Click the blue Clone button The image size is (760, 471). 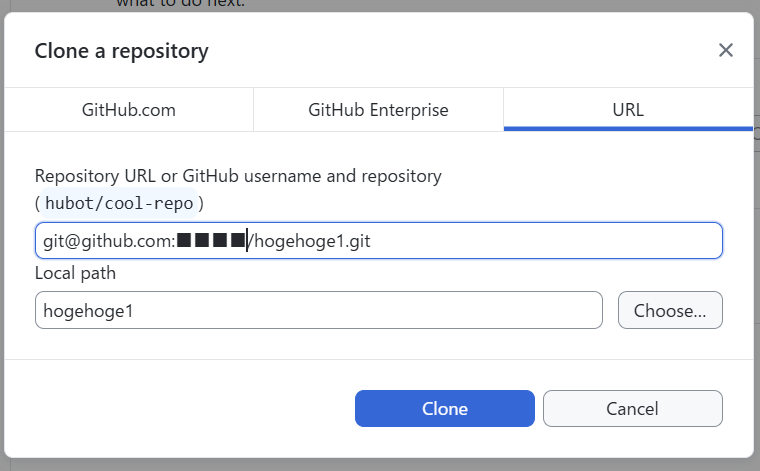pos(445,408)
